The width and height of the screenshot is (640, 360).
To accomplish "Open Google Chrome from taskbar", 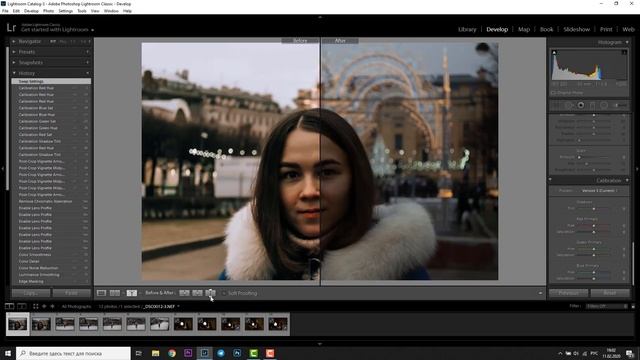I will [x=172, y=353].
